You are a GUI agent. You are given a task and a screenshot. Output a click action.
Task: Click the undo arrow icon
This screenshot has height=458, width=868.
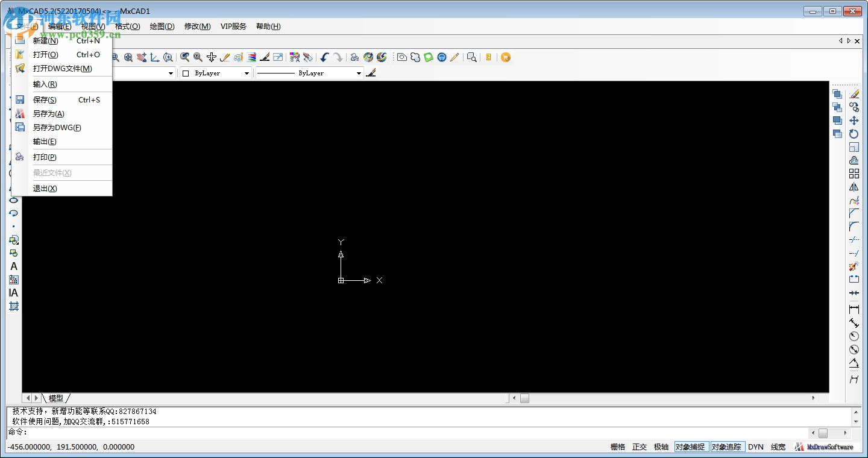coord(324,57)
